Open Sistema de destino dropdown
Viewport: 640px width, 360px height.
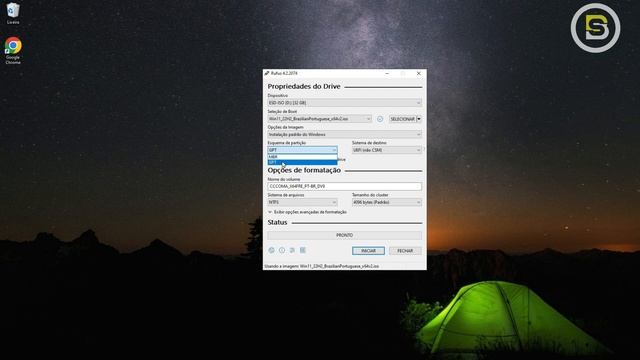387,150
